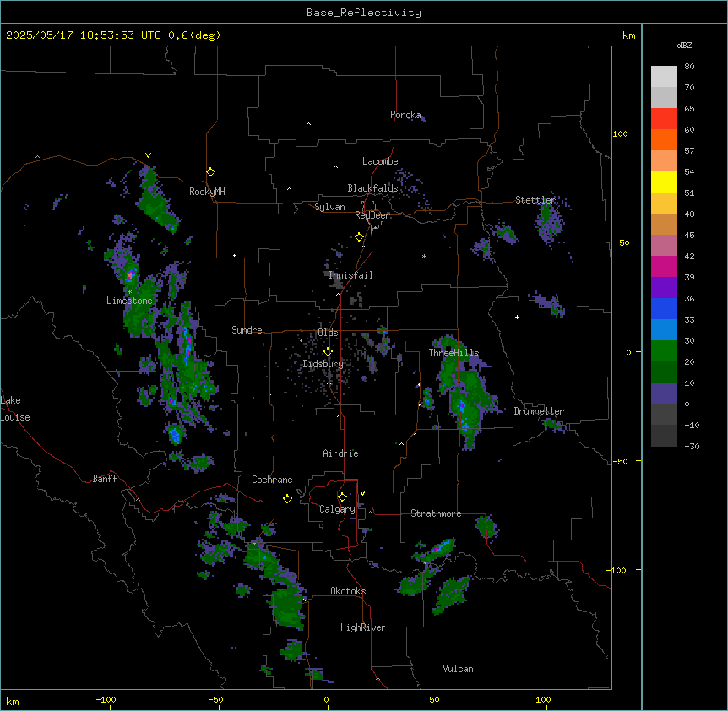
Task: Click the Sundre city label
Action: coord(247,330)
